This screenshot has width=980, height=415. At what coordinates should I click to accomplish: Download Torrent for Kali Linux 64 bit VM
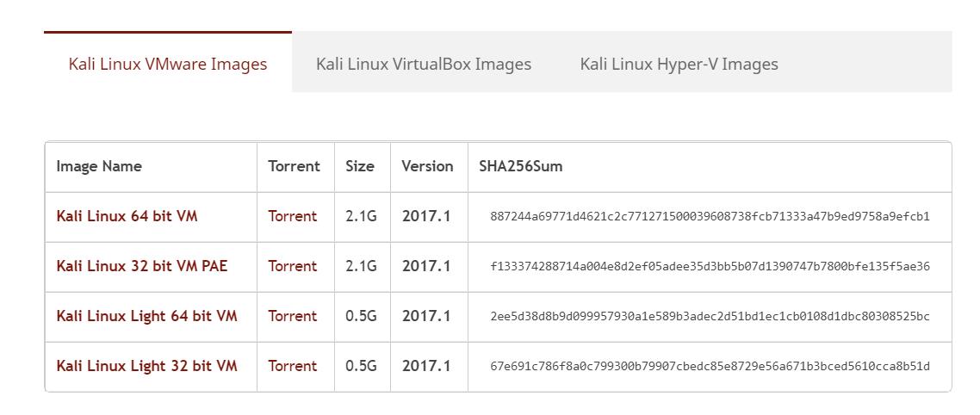pos(293,216)
